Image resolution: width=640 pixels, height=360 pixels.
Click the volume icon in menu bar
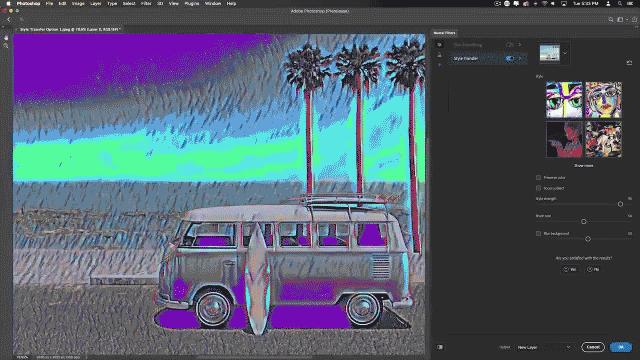(x=553, y=3)
